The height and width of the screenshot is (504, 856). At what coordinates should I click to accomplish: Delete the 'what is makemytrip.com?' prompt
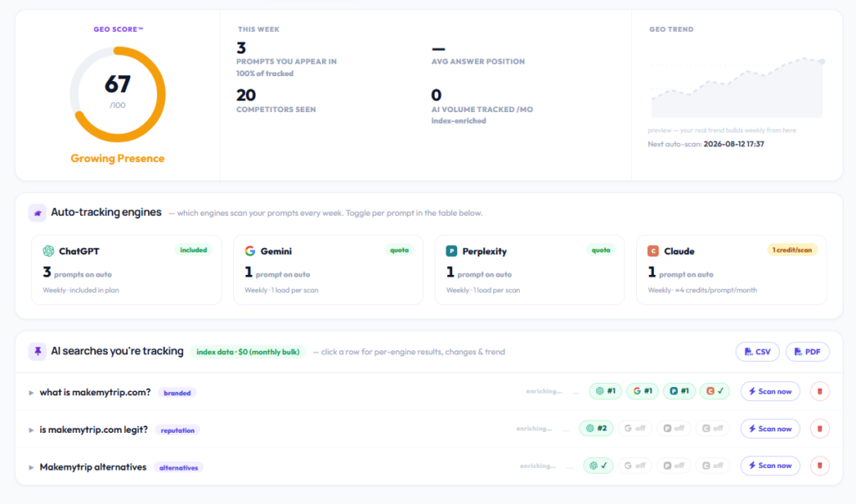coord(819,391)
